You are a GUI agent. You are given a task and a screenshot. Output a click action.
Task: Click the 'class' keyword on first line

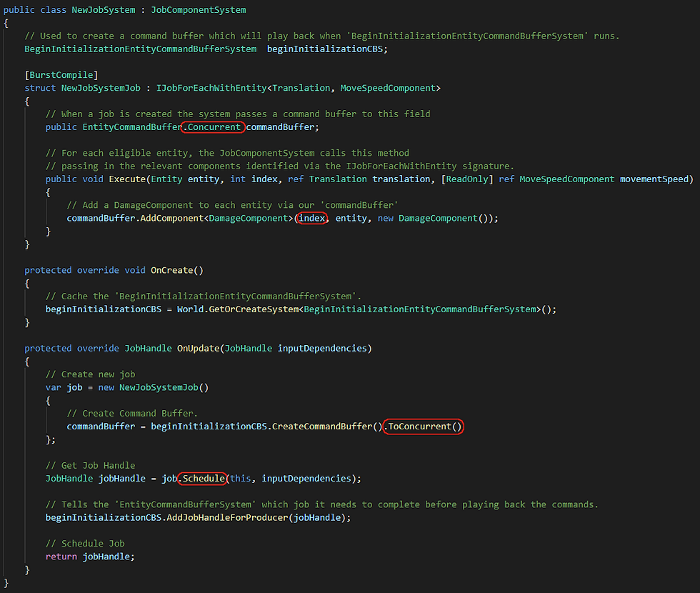[53, 10]
